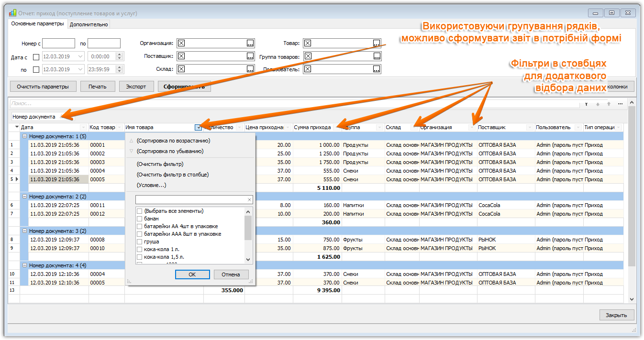
Task: Collapse the 'Номер документа: 2 (2)' group
Action: click(x=24, y=197)
